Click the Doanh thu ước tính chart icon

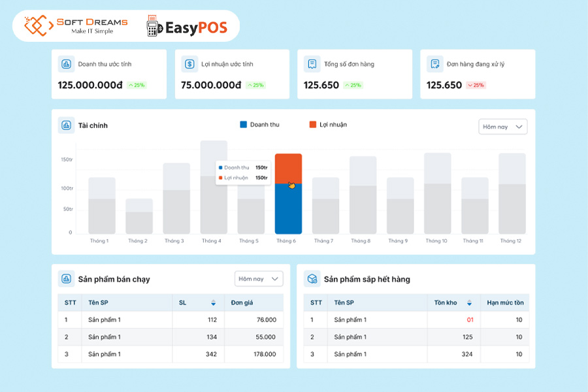click(x=66, y=64)
